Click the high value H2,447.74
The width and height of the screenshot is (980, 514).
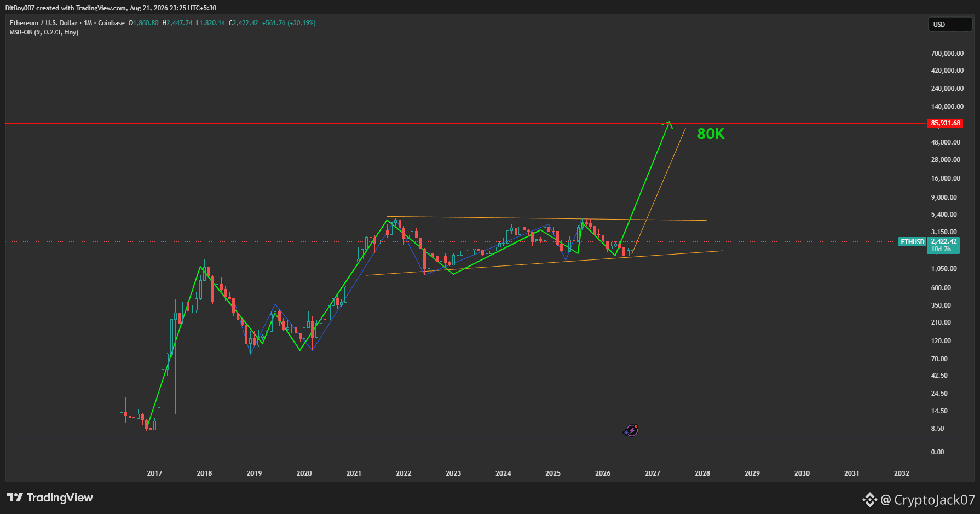177,23
